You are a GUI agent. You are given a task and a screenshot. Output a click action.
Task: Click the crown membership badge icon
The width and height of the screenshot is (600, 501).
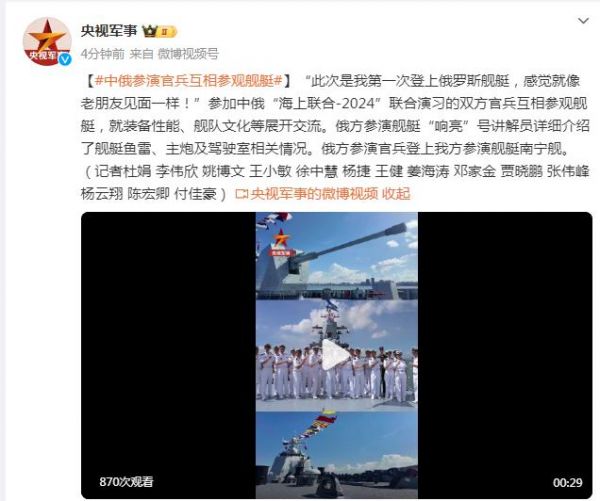click(150, 31)
